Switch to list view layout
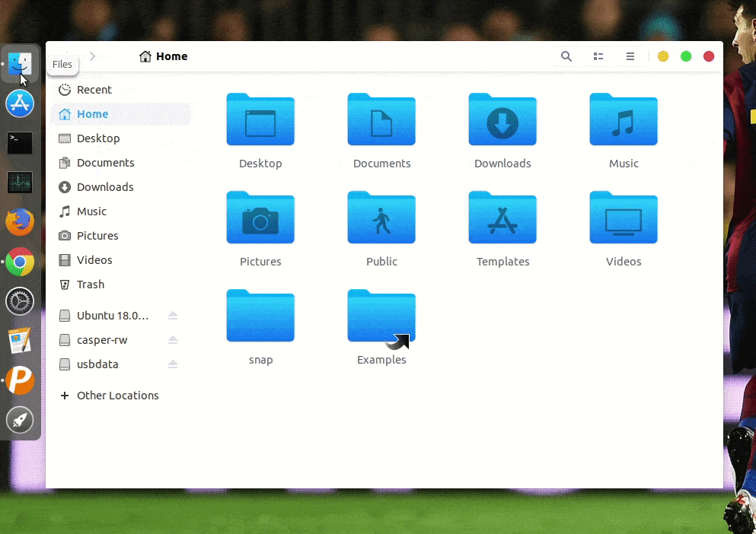The height and width of the screenshot is (534, 756). [598, 56]
